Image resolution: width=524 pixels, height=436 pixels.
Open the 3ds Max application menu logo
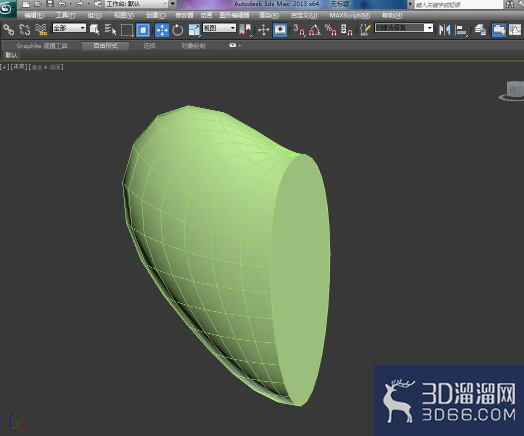[x=7, y=9]
